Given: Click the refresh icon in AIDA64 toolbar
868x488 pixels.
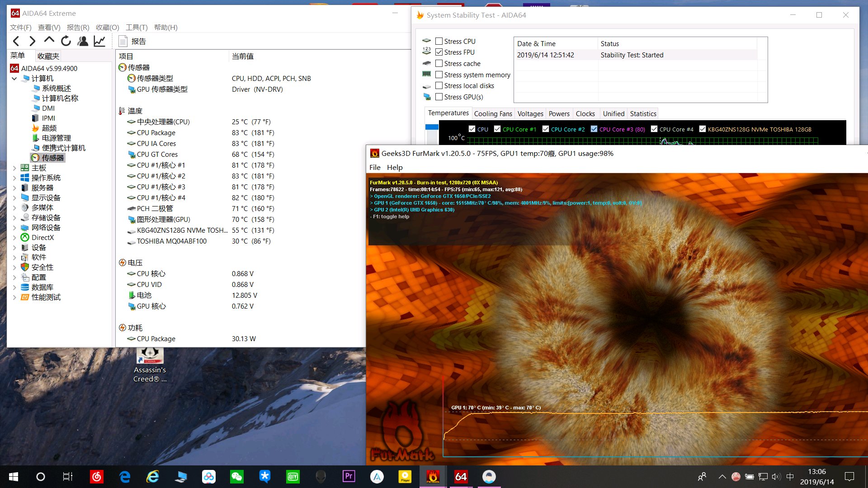Looking at the screenshot, I should click(x=66, y=41).
